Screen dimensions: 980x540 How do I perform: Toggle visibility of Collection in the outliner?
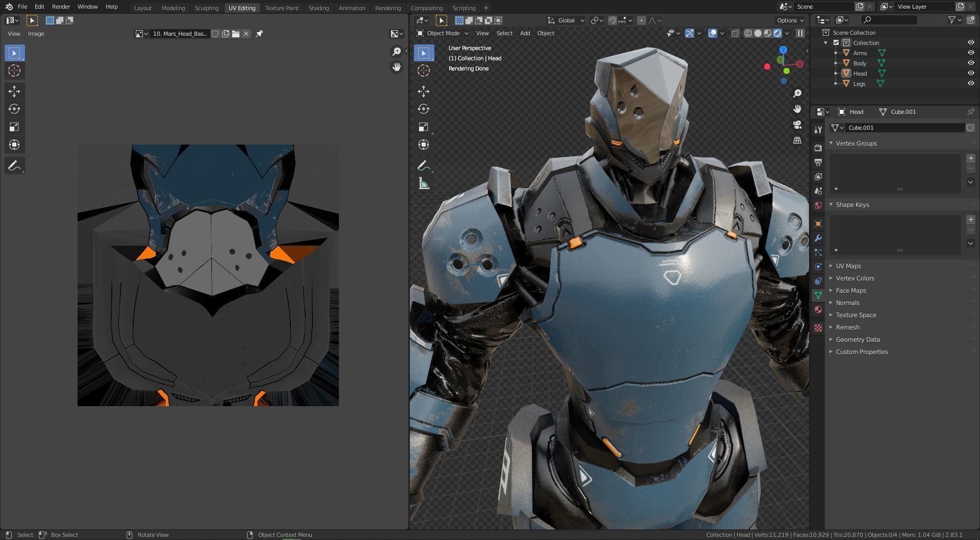point(971,42)
